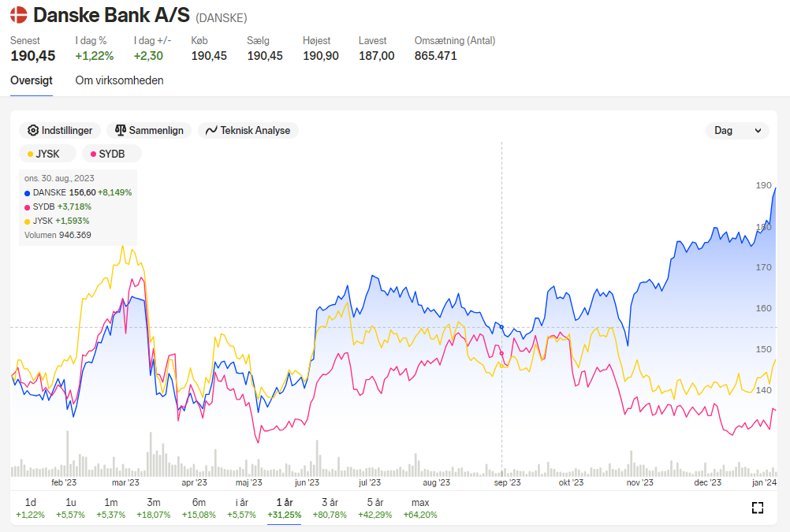Expand the Dag interval dropdown
790x532 pixels.
tap(737, 131)
